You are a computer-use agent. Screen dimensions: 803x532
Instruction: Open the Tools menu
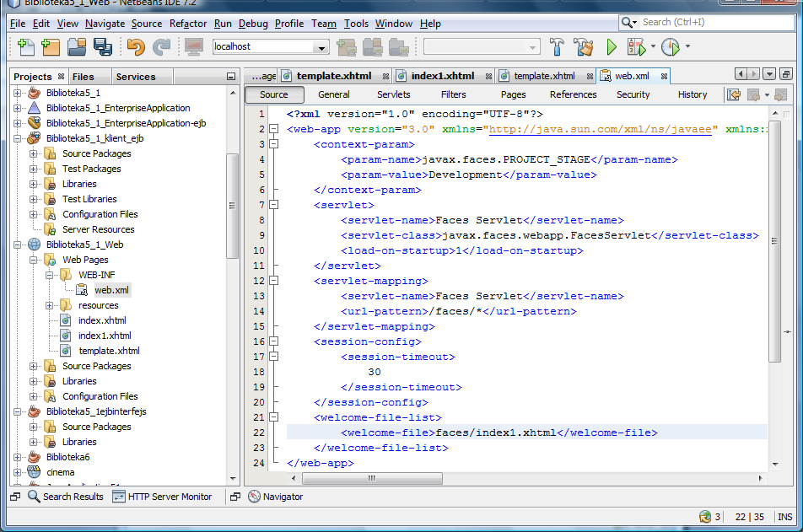[x=356, y=24]
